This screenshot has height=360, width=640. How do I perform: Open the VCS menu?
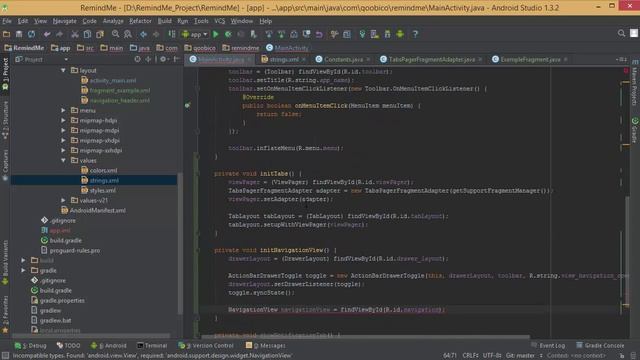[220, 21]
